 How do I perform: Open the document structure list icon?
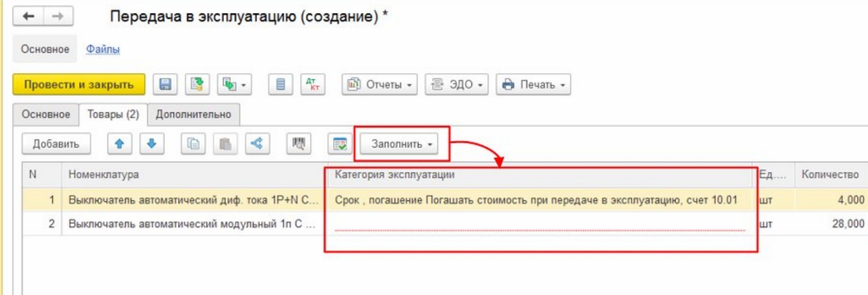click(x=280, y=84)
